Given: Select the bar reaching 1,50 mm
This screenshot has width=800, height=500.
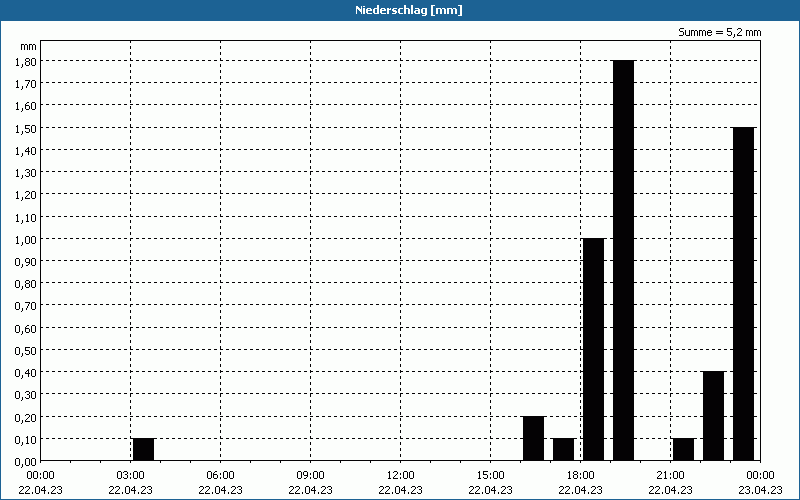Looking at the screenshot, I should coord(743,294).
